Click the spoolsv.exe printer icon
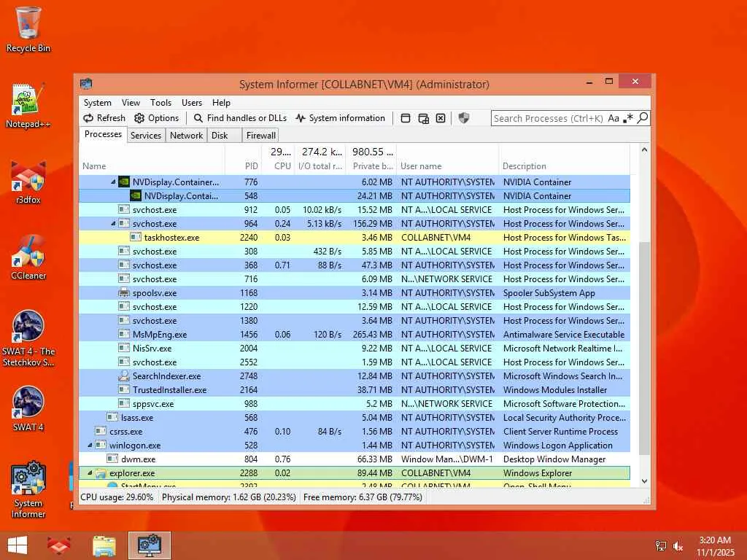This screenshot has height=560, width=747. coord(124,293)
